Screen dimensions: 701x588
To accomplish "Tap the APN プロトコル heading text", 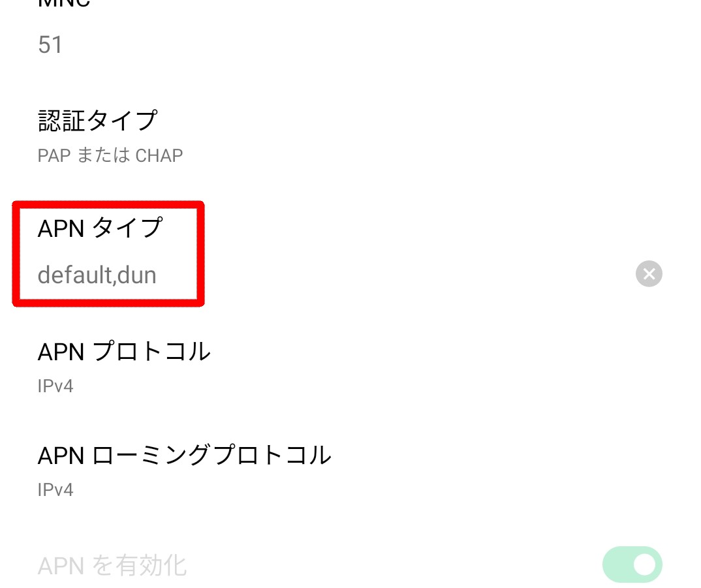I will (x=124, y=351).
